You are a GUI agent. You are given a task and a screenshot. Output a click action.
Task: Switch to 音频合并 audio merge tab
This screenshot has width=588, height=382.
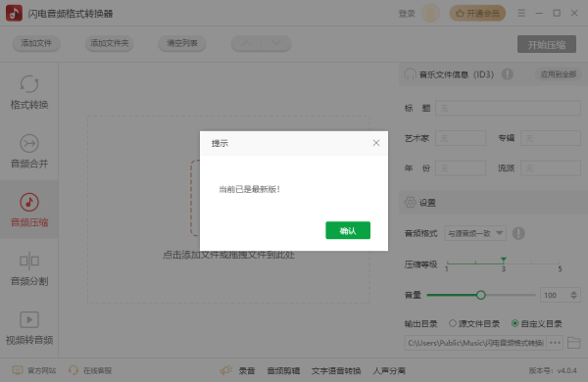[29, 151]
